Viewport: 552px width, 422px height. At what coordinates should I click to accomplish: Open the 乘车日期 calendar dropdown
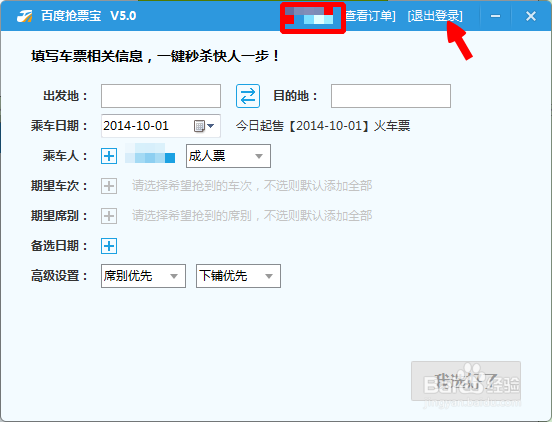point(205,126)
